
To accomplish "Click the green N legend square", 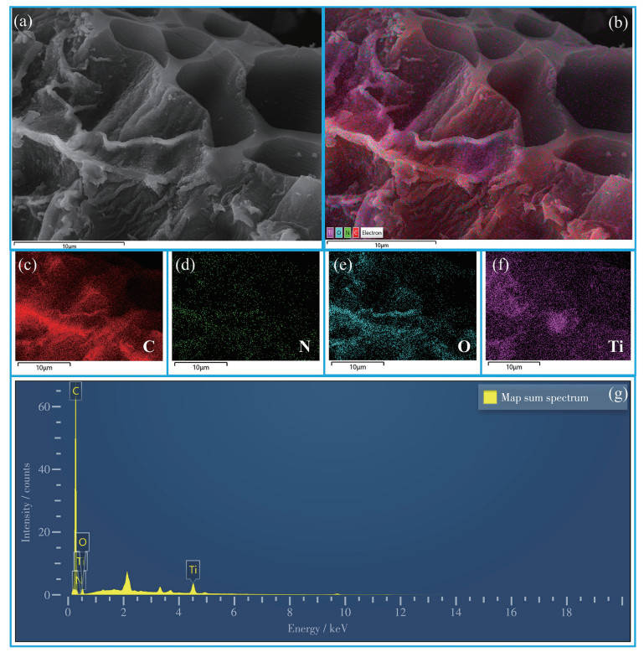I will [x=346, y=232].
